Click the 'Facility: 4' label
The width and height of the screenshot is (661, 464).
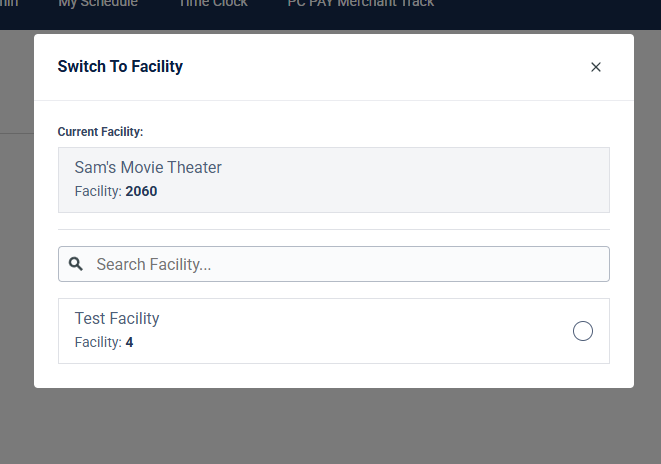(x=103, y=342)
